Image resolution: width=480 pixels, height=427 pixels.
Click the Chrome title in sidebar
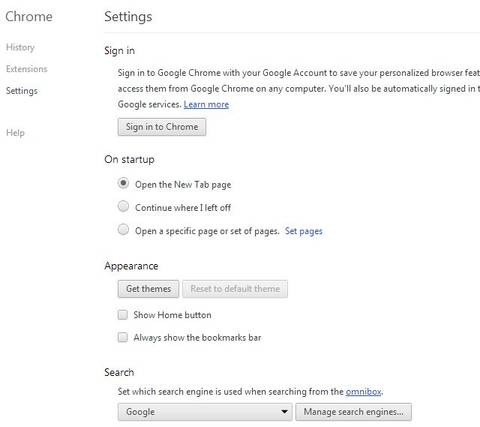click(x=29, y=16)
